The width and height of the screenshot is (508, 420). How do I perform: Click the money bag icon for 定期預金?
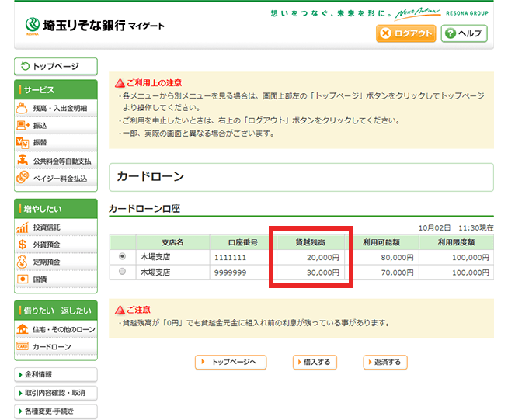click(22, 262)
